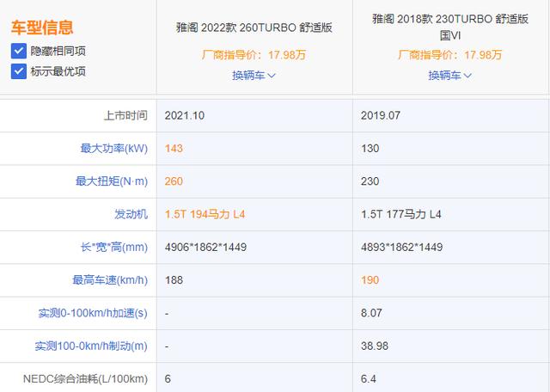The width and height of the screenshot is (550, 392).
Task: Click the 最大扭矩(N·m) parameter link
Action: click(x=112, y=181)
